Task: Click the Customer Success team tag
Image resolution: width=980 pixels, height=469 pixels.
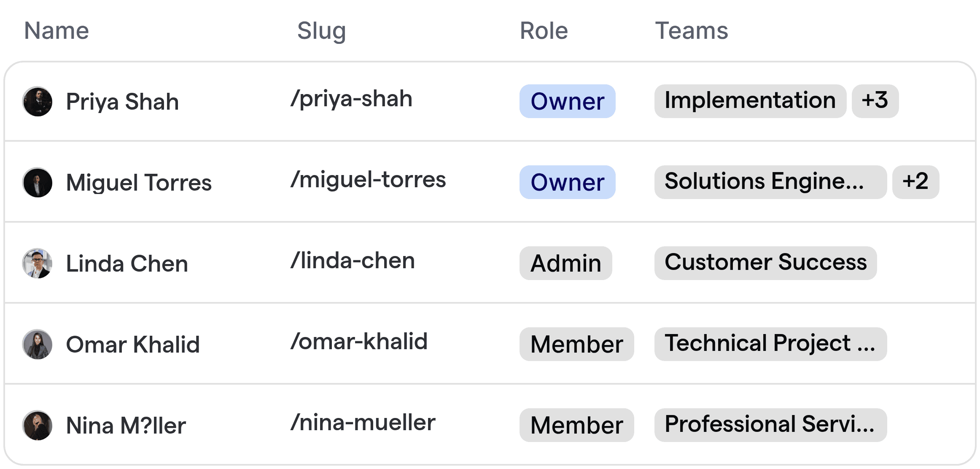Action: [765, 263]
